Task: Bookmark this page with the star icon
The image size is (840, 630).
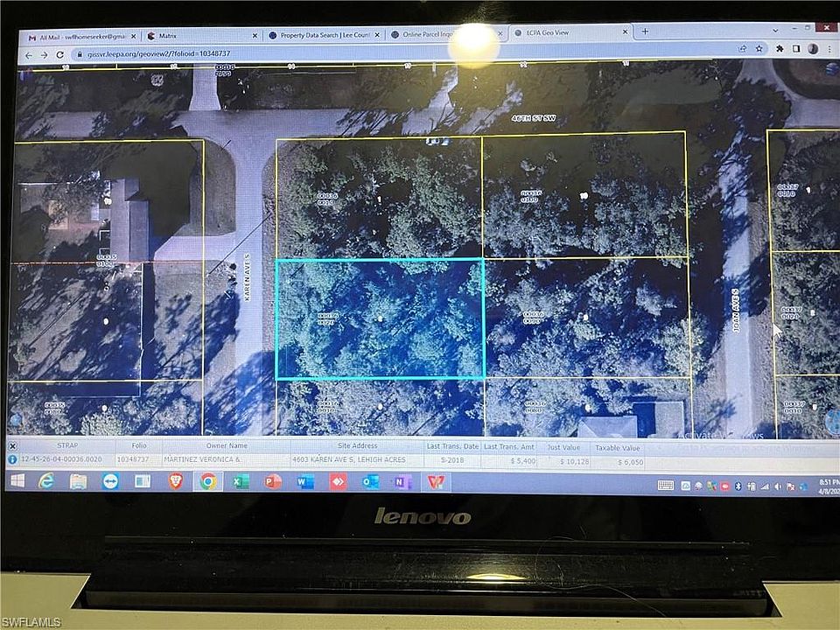Action: [759, 49]
